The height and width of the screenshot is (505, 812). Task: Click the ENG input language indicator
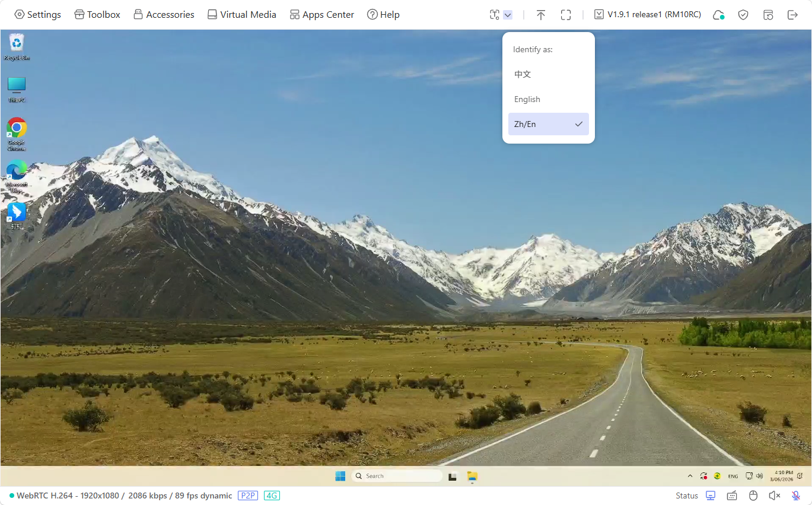click(x=733, y=476)
